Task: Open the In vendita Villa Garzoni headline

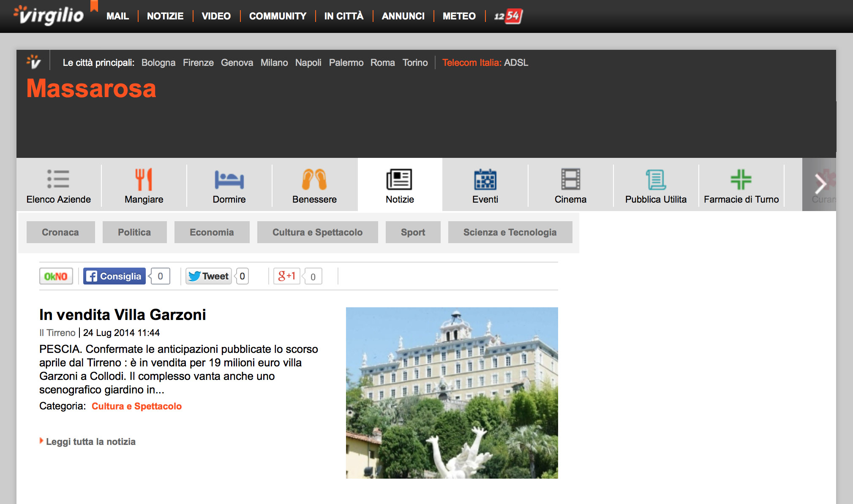Action: 123,314
